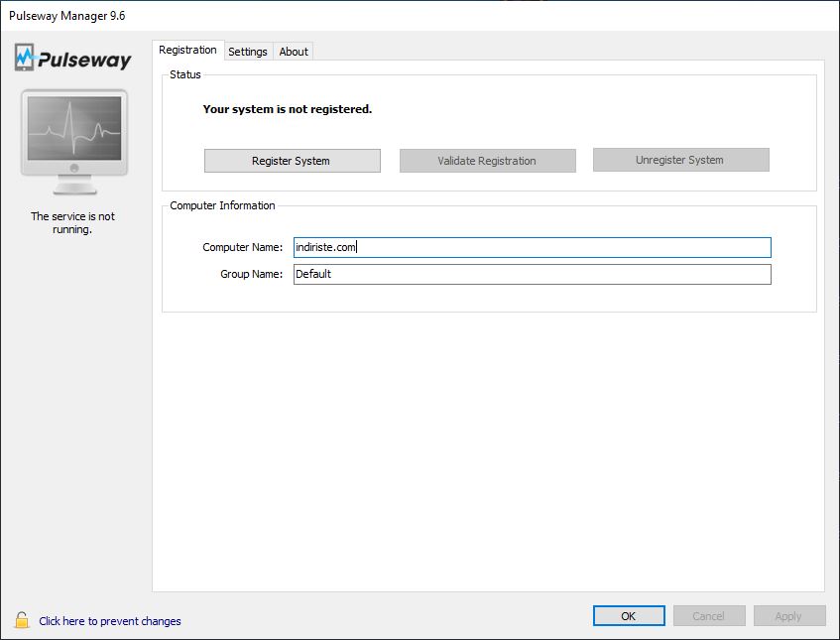Focus the Computer Name input field
840x640 pixels.
(x=533, y=248)
